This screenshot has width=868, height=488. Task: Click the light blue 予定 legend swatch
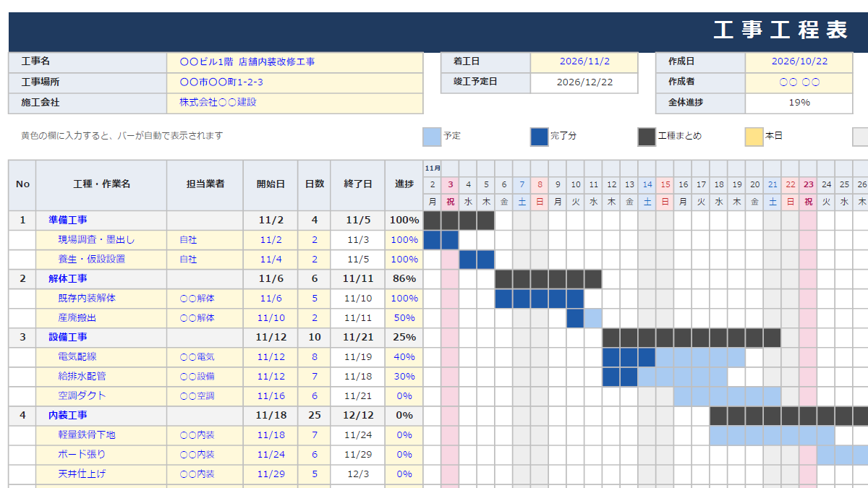[x=432, y=137]
